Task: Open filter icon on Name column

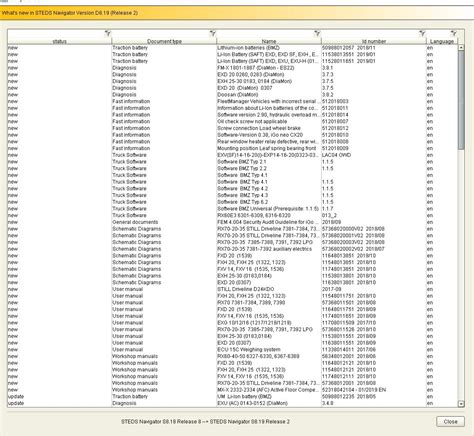Action: pyautogui.click(x=317, y=33)
